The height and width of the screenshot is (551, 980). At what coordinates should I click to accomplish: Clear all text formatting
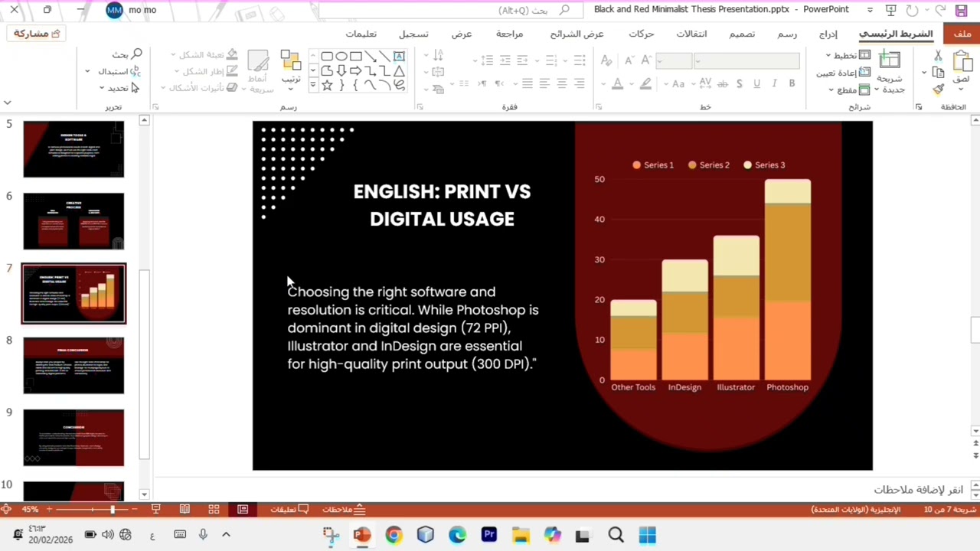click(x=606, y=60)
